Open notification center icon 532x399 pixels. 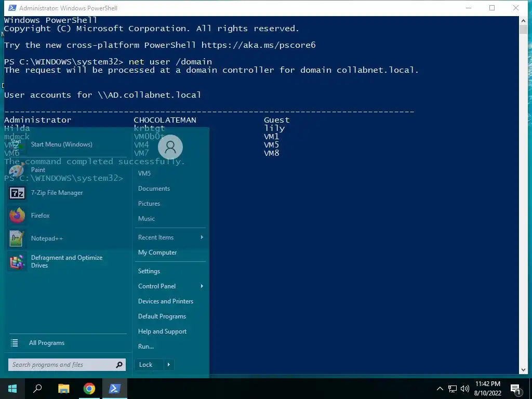pos(516,389)
